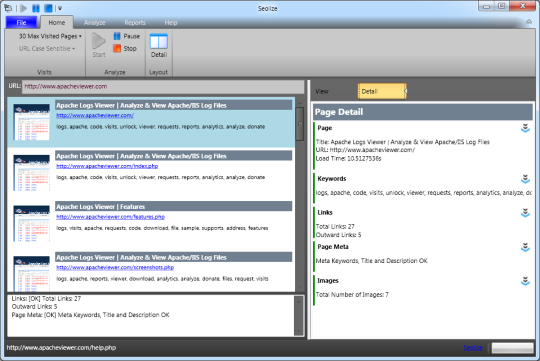Select the screenshots.php result thumbnail
The image size is (540, 361).
[31, 274]
